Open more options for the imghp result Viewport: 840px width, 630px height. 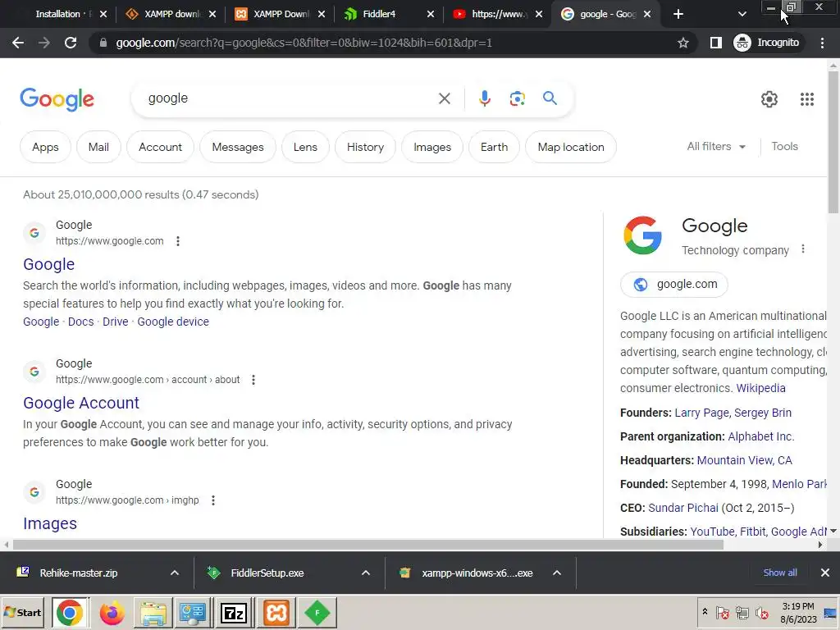pos(213,500)
